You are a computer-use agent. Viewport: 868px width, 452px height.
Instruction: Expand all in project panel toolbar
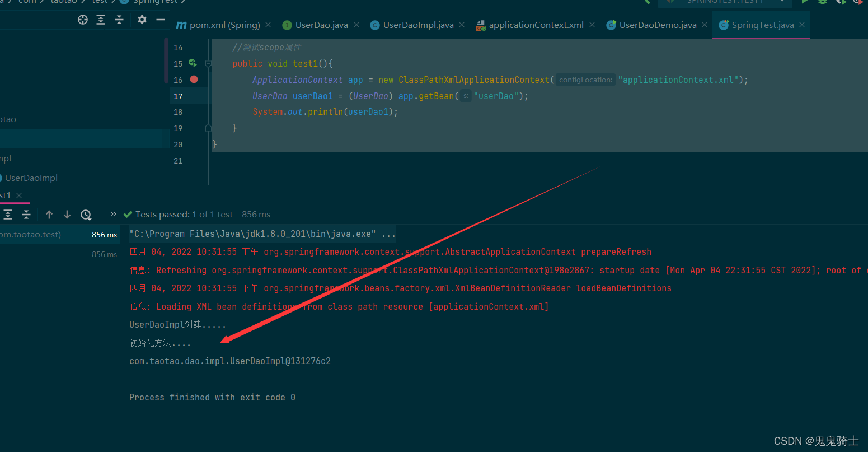[x=101, y=20]
